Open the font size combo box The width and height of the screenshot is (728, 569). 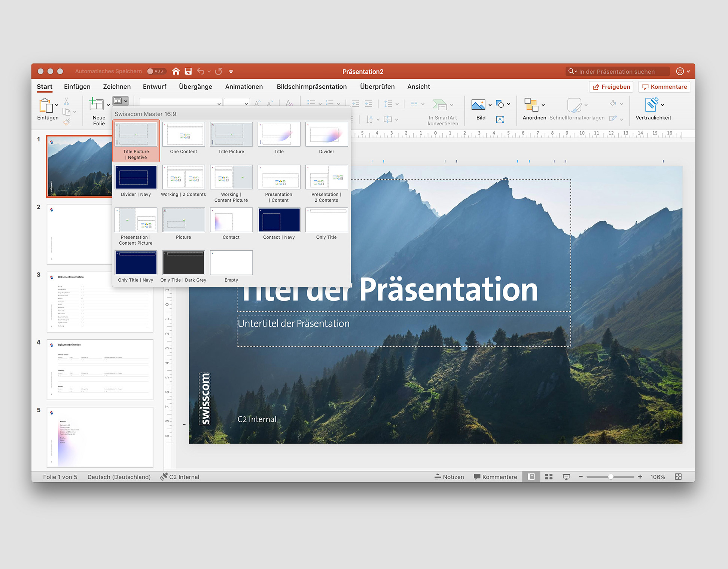coord(237,103)
